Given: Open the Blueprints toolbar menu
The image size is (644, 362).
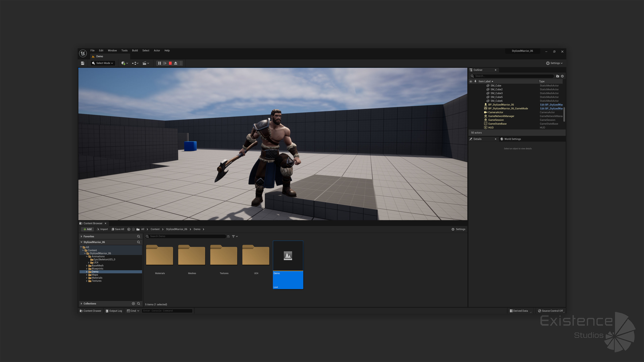Looking at the screenshot, I should tap(135, 63).
